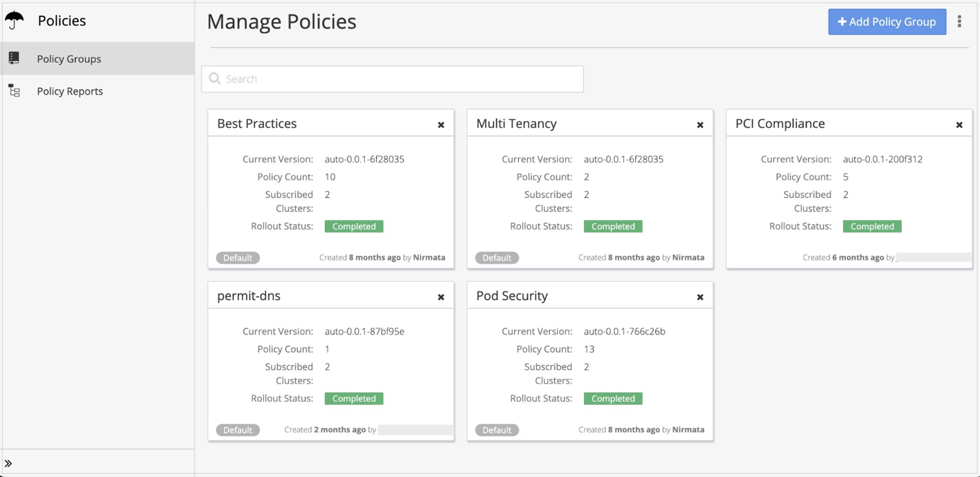Expand the collapsed sidebar with double chevron
Screen dimensions: 980x477
pyautogui.click(x=8, y=463)
